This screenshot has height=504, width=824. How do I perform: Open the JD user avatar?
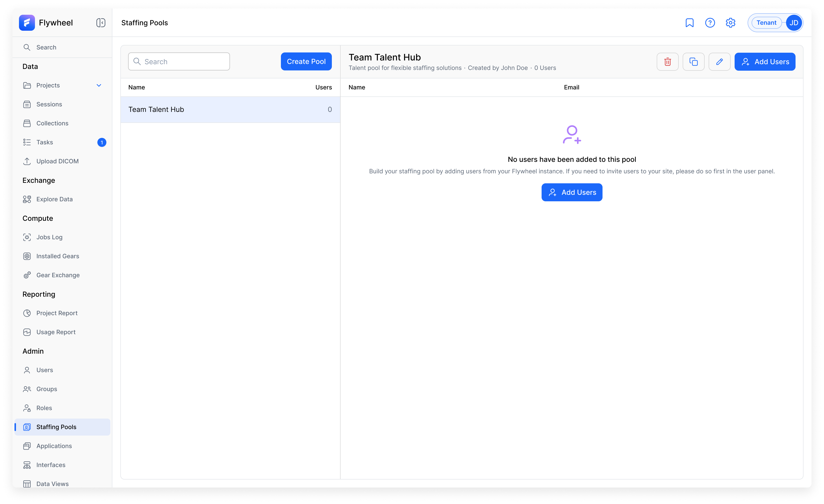(x=794, y=23)
